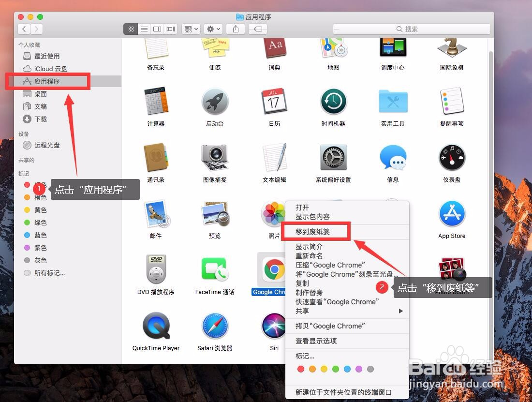Image resolution: width=532 pixels, height=402 pixels.
Task: Open the action gear menu
Action: pos(213,29)
